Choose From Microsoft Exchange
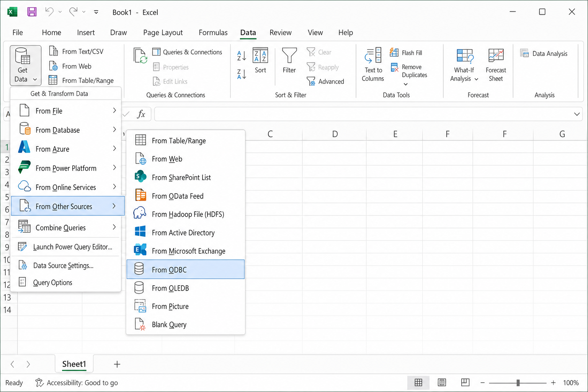 point(185,251)
